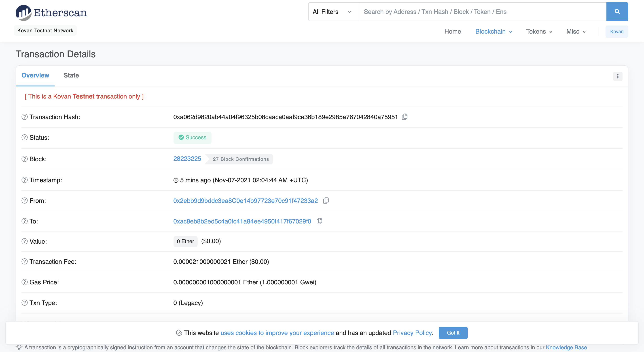Click help icon beside Gas Price
This screenshot has width=644, height=352.
(x=25, y=282)
